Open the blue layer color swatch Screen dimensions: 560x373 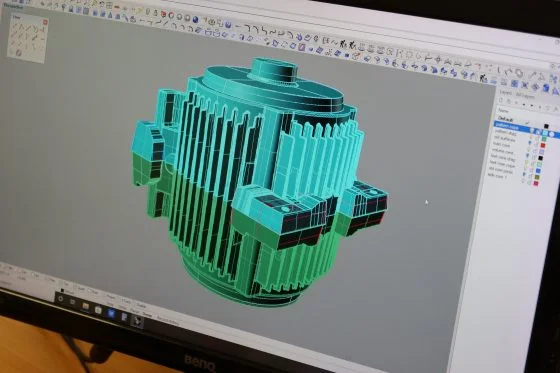539,171
